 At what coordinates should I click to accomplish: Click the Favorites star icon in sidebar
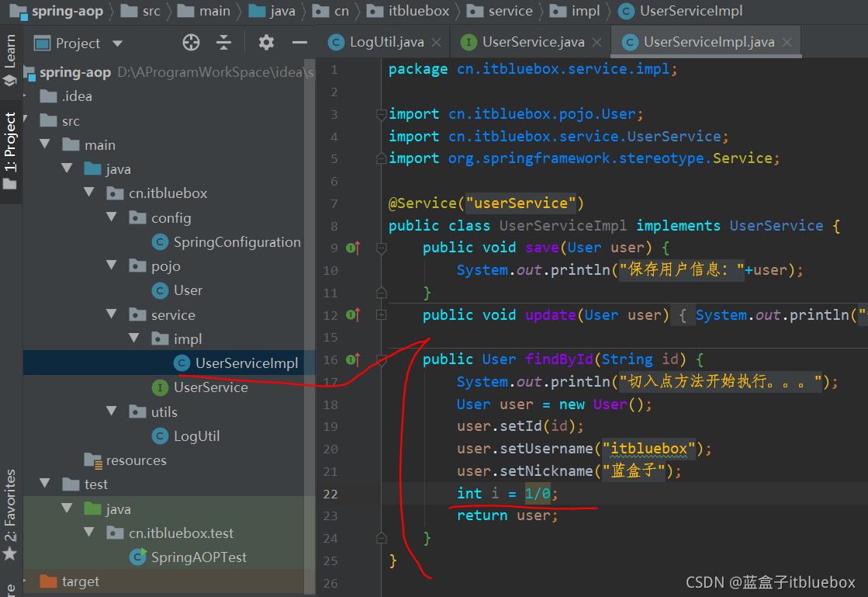(x=10, y=554)
